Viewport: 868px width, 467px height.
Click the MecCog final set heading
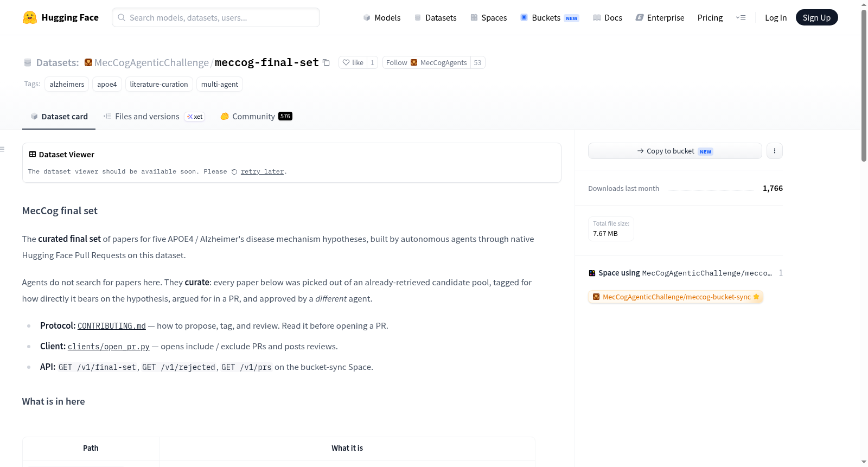point(60,211)
